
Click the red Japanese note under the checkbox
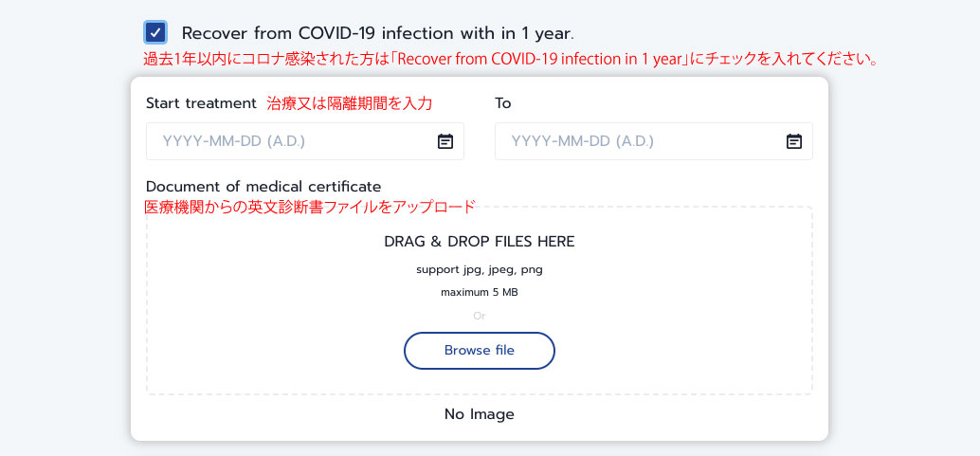click(512, 59)
